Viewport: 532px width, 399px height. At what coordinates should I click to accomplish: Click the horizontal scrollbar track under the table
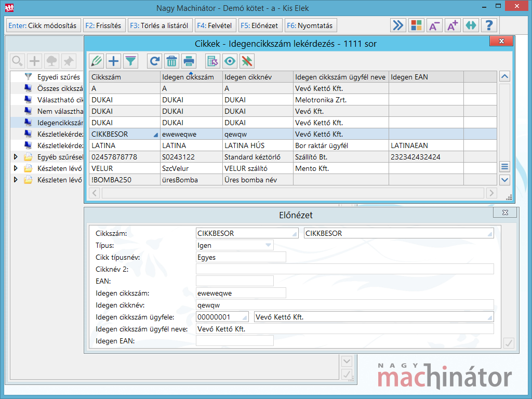[x=294, y=193]
